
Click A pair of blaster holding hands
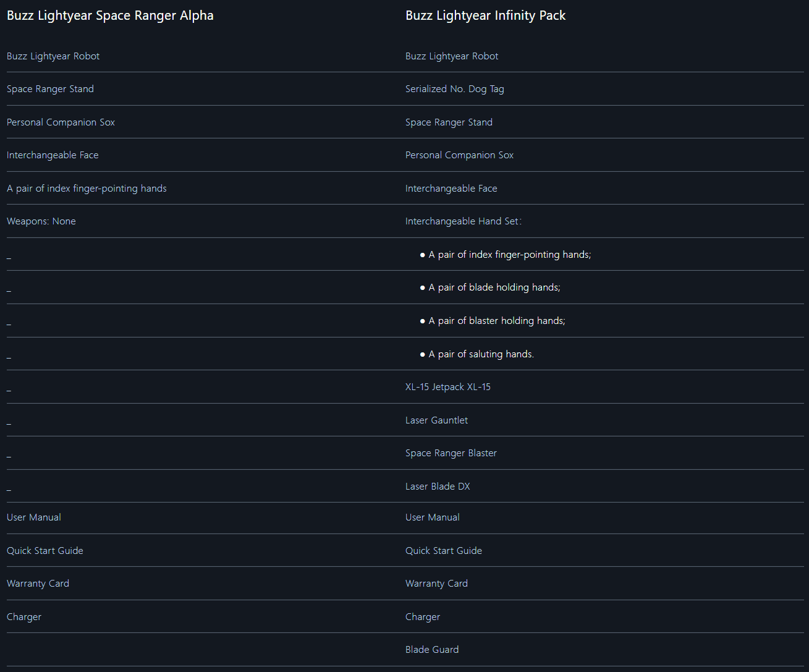coord(497,321)
